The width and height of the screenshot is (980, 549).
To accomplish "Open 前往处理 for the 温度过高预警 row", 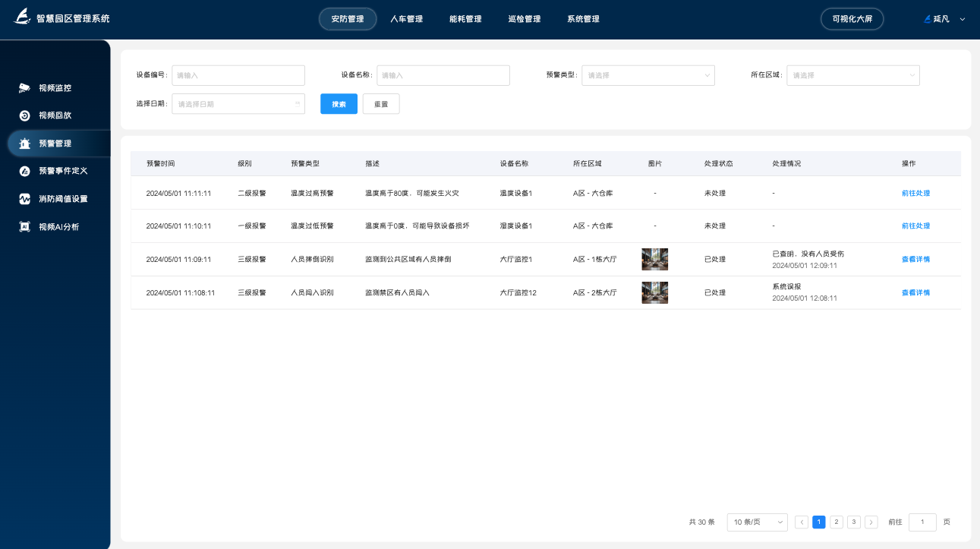I will coord(915,193).
